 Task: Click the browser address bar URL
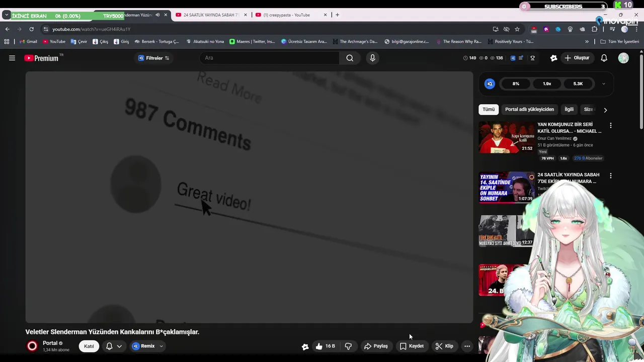pyautogui.click(x=91, y=29)
